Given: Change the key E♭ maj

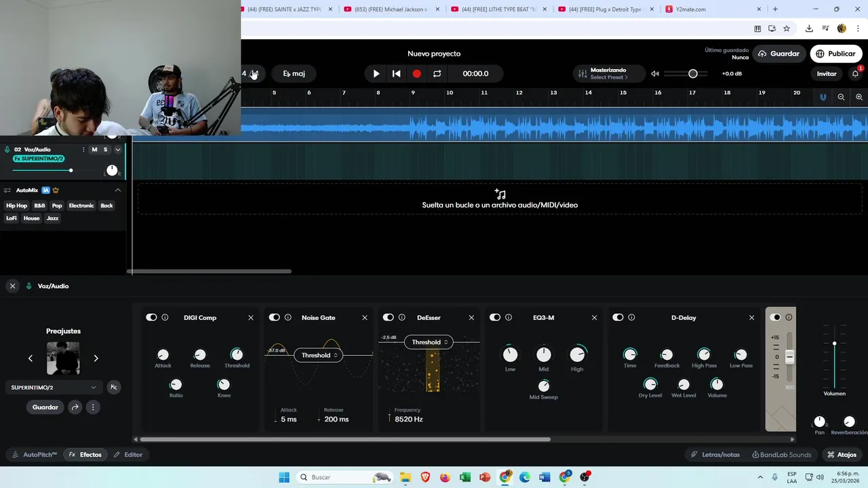Looking at the screenshot, I should 294,73.
